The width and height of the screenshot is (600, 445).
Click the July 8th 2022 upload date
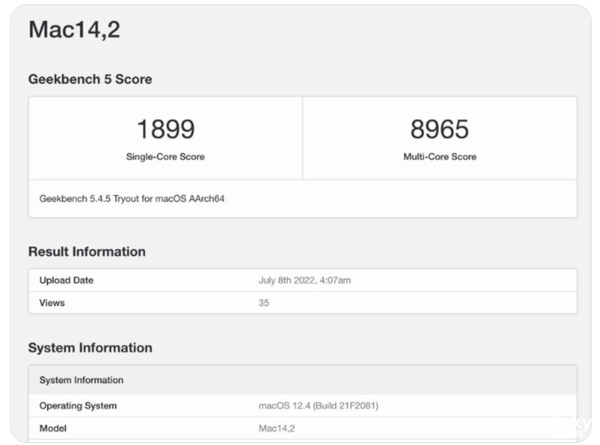click(x=305, y=280)
